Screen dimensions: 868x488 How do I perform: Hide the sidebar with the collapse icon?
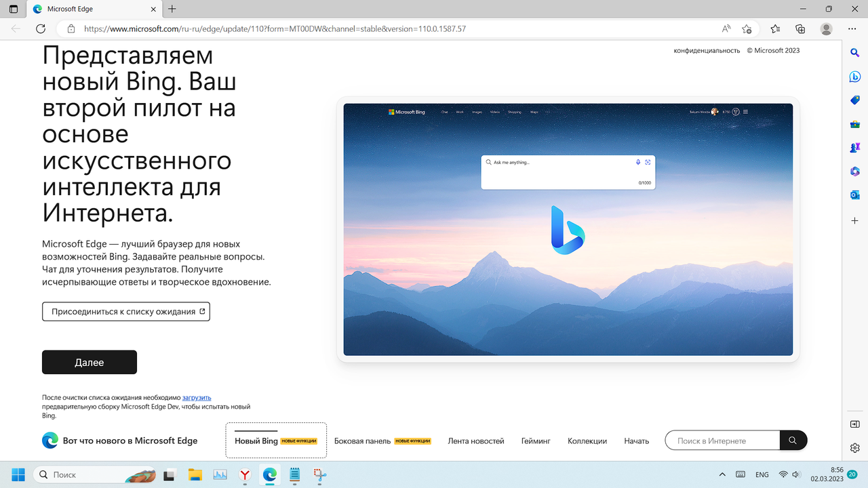click(855, 424)
